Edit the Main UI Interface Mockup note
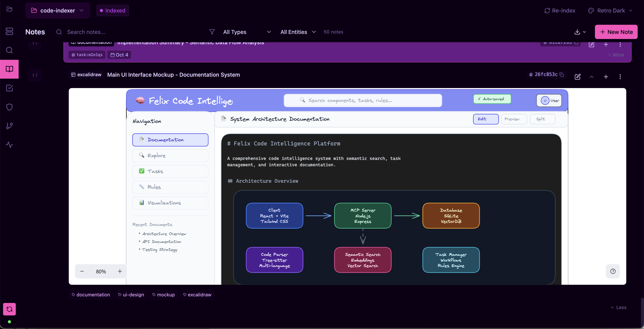 point(577,77)
